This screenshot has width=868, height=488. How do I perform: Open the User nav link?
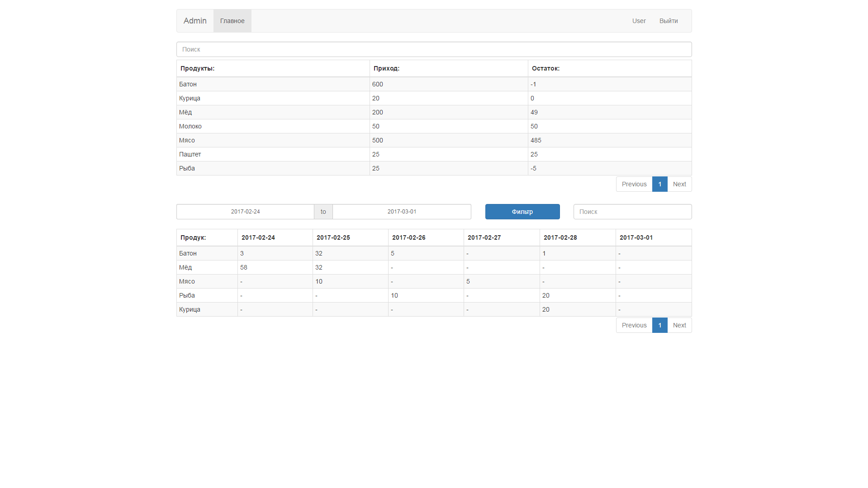[639, 21]
